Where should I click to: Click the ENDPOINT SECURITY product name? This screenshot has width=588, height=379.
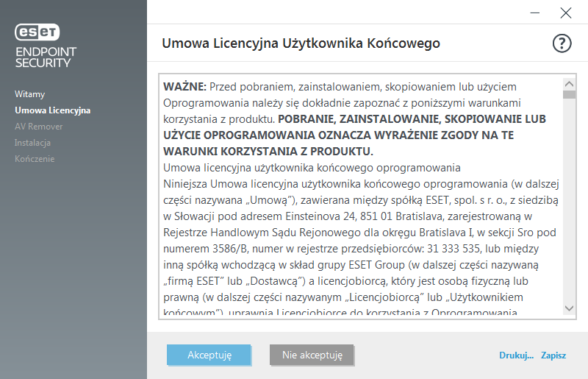point(46,57)
